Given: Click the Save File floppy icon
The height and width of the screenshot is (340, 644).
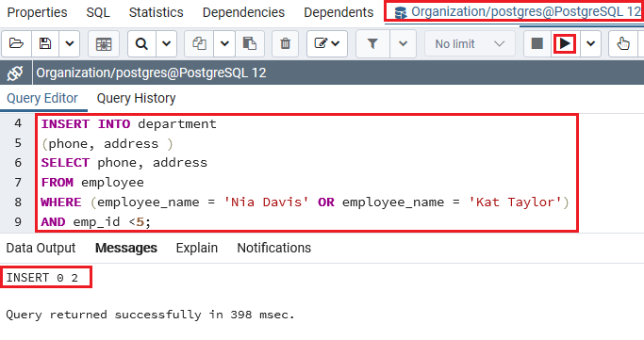Looking at the screenshot, I should click(45, 43).
